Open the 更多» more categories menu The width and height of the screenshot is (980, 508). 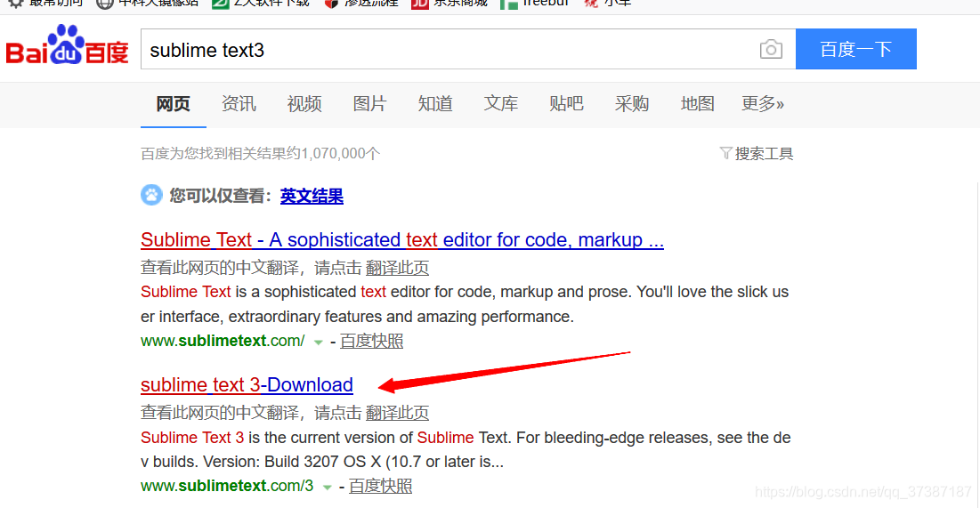click(x=763, y=103)
